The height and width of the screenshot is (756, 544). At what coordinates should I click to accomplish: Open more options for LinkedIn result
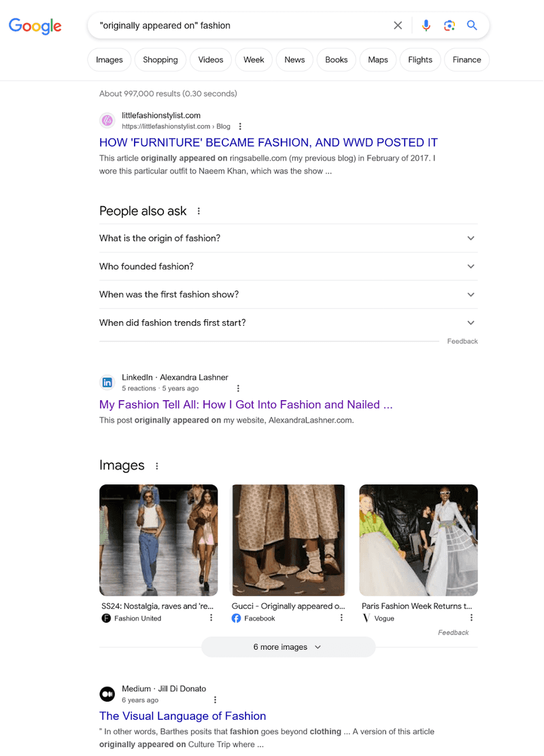point(238,389)
